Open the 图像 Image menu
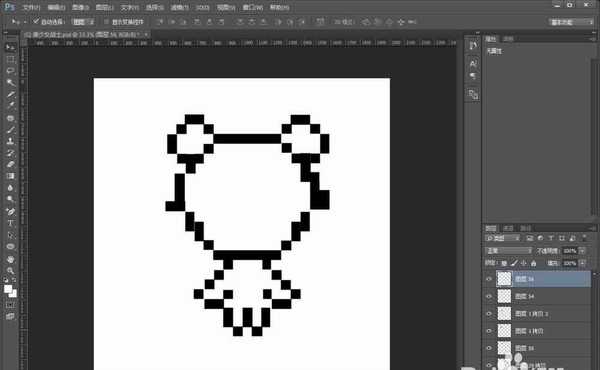 pos(80,7)
